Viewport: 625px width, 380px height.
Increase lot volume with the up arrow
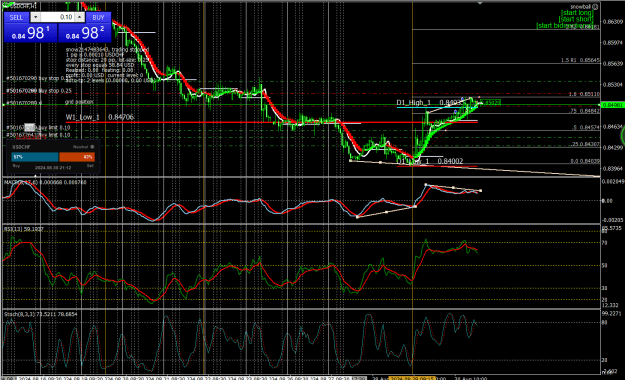[x=80, y=17]
